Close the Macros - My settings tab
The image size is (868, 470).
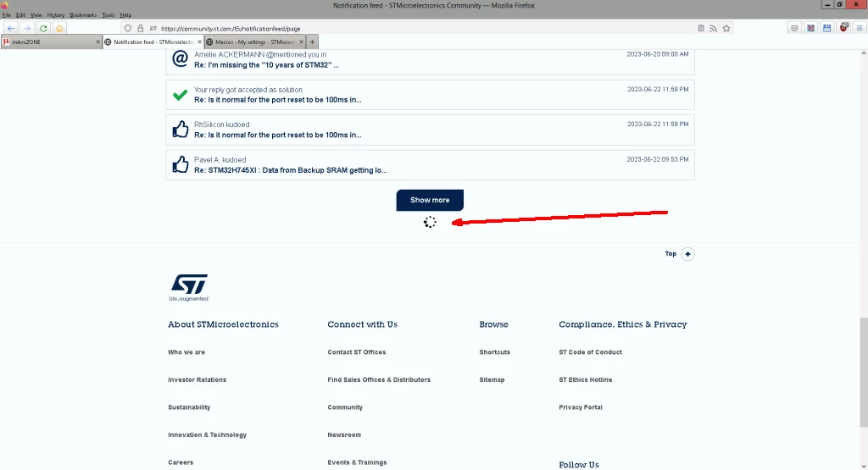point(301,42)
